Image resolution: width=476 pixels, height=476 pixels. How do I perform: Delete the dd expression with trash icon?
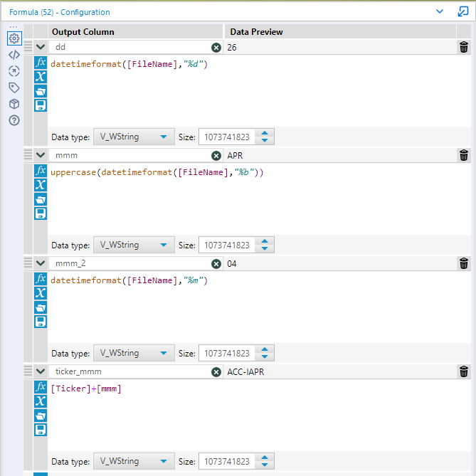click(464, 47)
